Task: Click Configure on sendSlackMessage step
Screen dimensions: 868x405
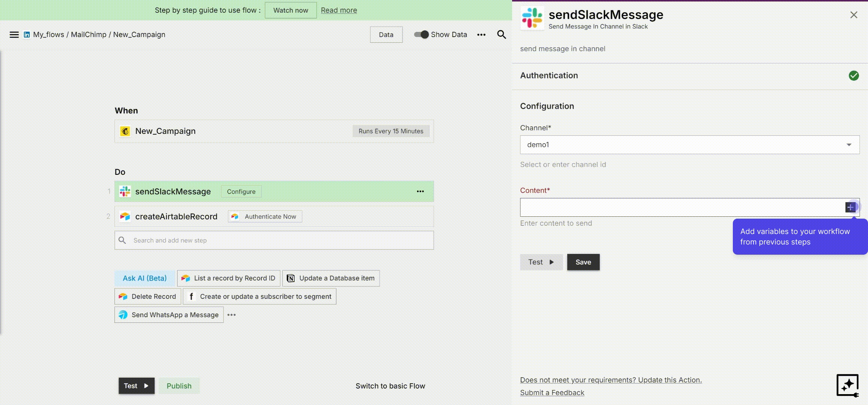Action: point(241,192)
